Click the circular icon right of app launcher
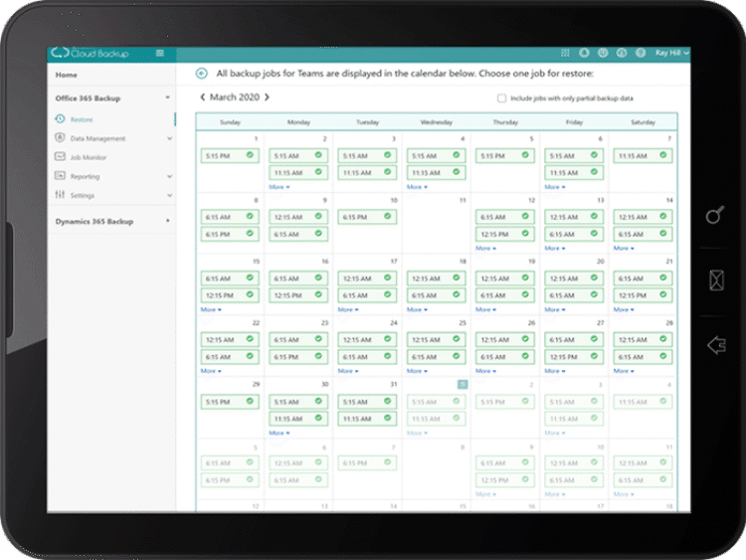The image size is (746, 560). pos(584,53)
